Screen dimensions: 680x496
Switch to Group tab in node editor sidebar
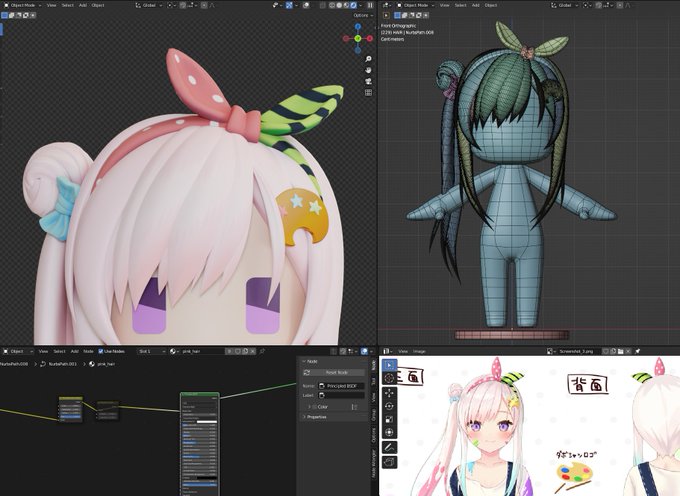pyautogui.click(x=373, y=415)
